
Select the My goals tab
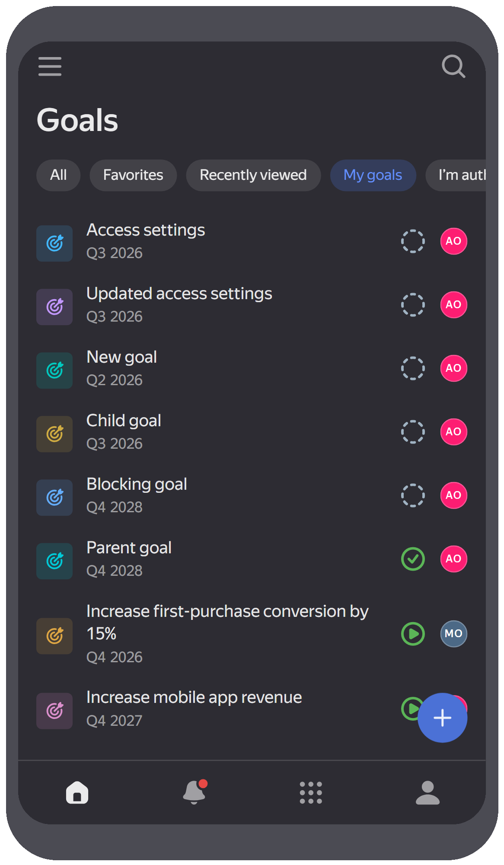[373, 175]
